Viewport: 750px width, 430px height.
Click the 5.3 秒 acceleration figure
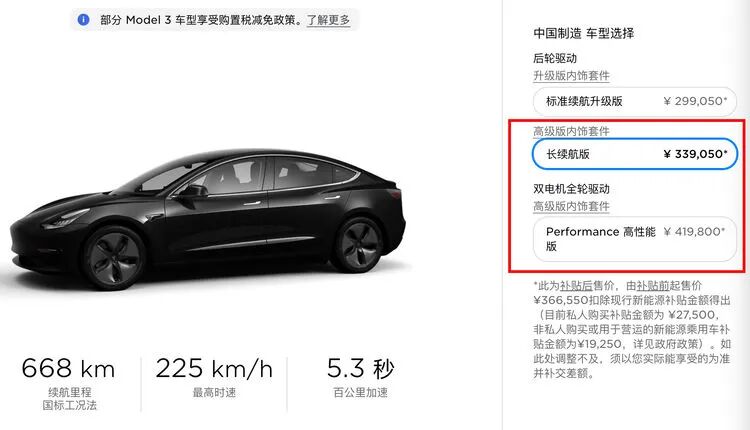361,369
